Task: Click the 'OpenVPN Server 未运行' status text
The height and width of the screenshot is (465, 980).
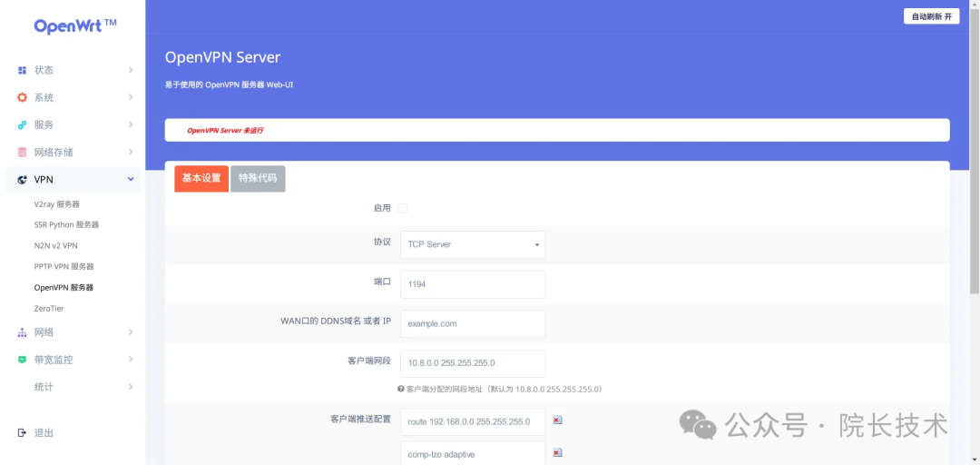Action: coord(225,131)
